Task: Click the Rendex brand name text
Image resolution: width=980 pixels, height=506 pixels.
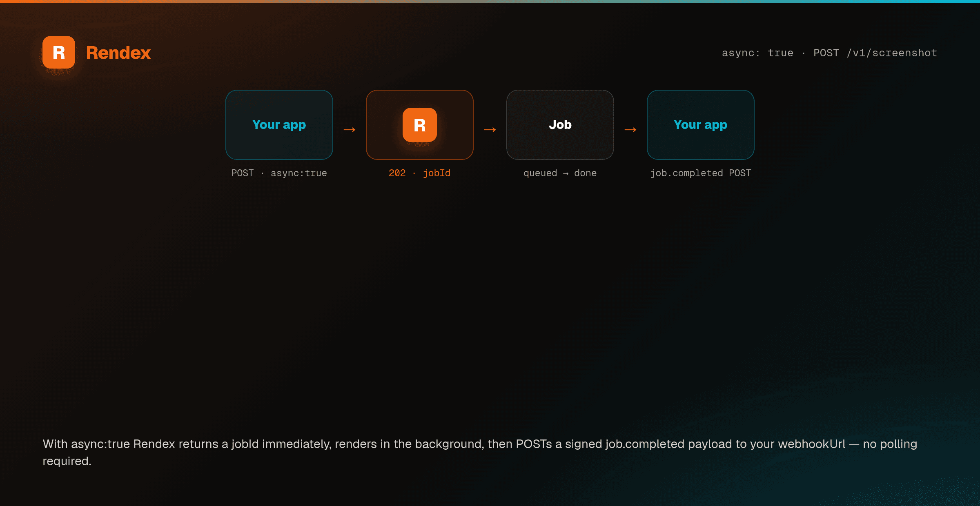Action: pos(118,53)
